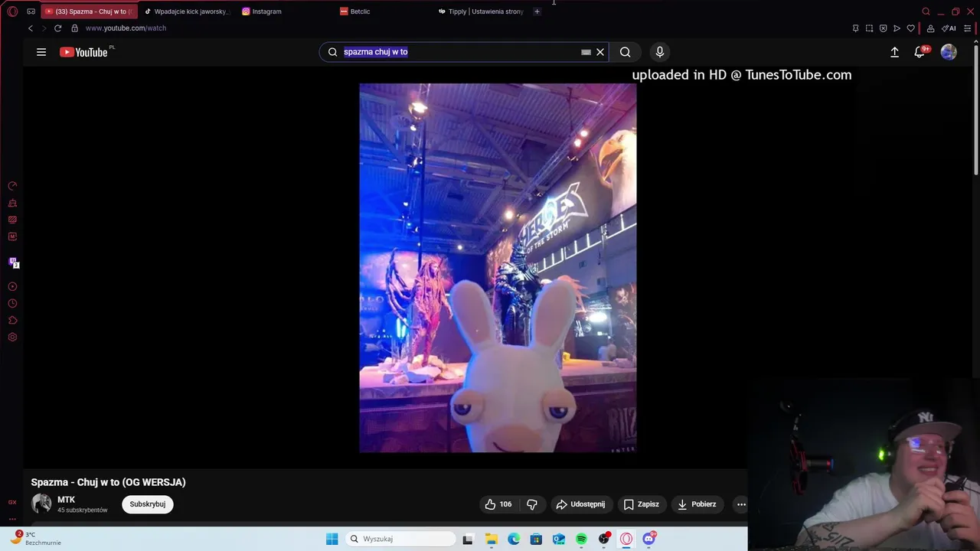Dislike the video with thumbs down
The width and height of the screenshot is (980, 551).
[532, 504]
